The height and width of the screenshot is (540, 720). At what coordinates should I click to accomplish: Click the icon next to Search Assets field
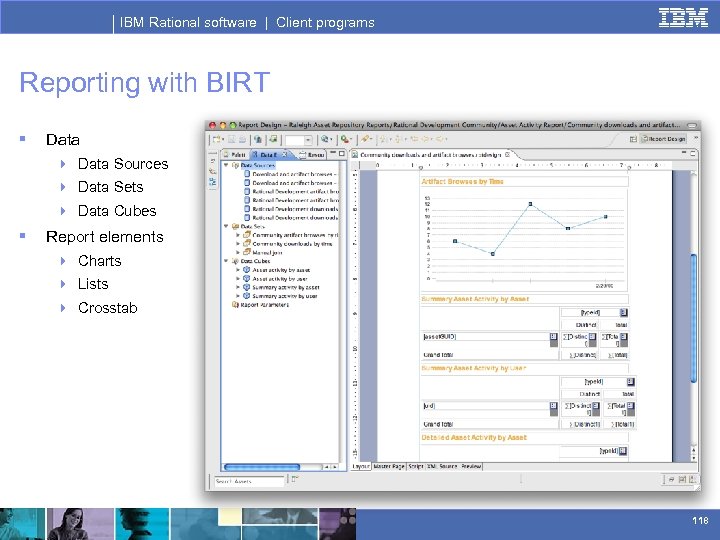(x=295, y=479)
